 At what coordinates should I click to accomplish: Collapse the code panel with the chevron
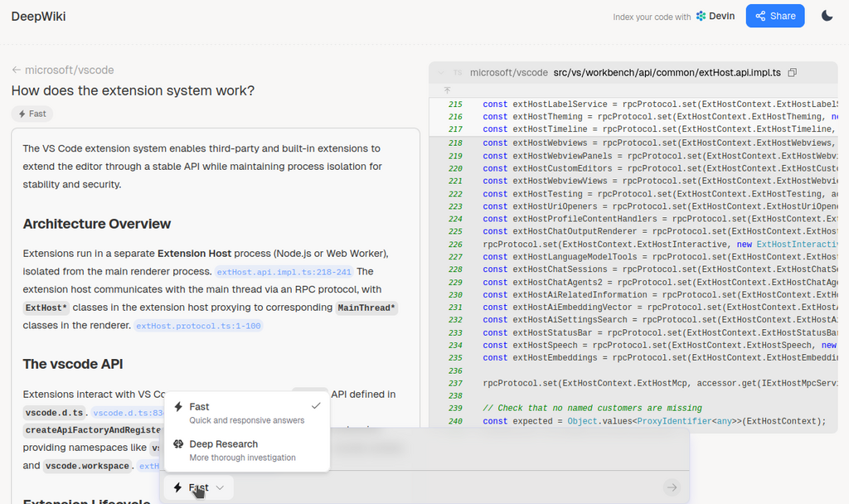[x=441, y=73]
